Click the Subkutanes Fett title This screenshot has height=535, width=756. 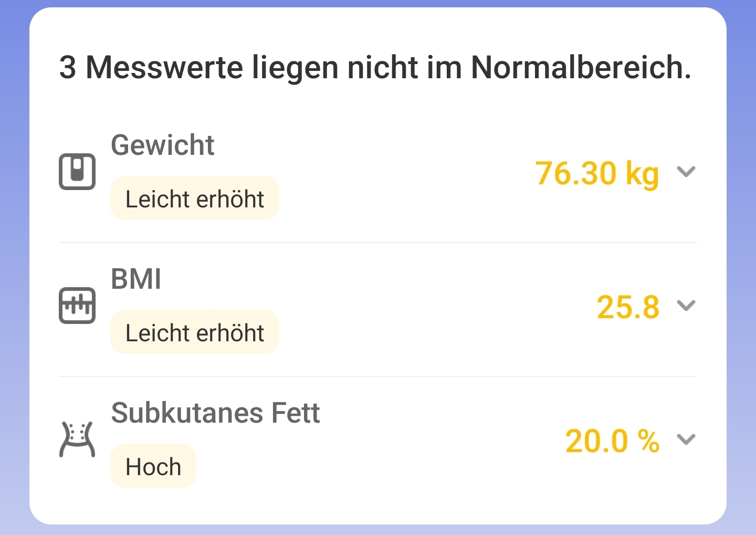point(215,413)
